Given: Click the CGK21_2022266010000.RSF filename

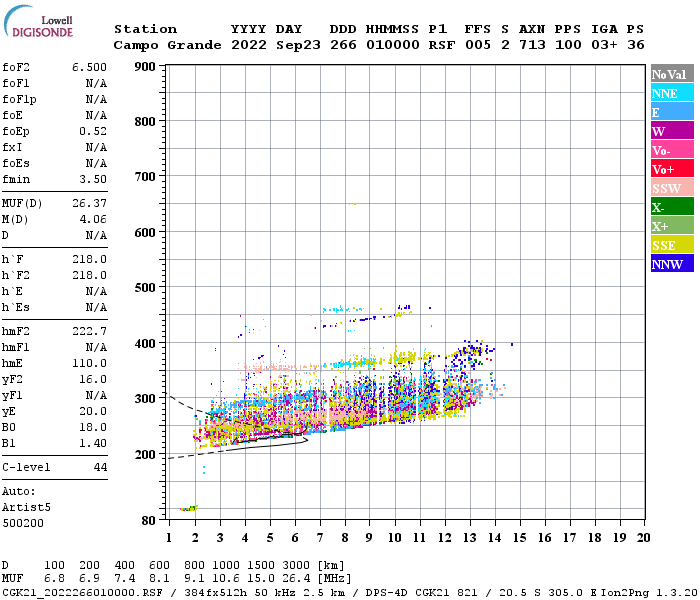Looking at the screenshot, I should pyautogui.click(x=82, y=592).
